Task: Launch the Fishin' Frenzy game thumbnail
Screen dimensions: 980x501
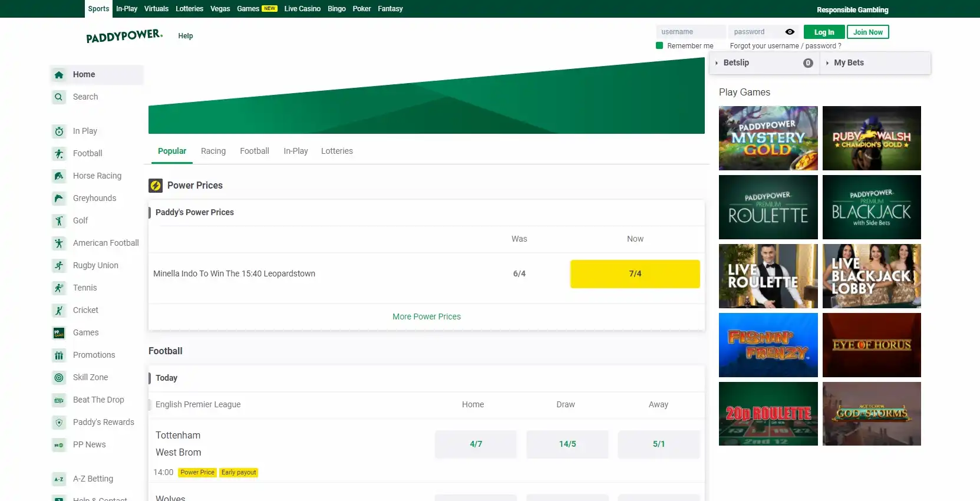Action: coord(768,345)
